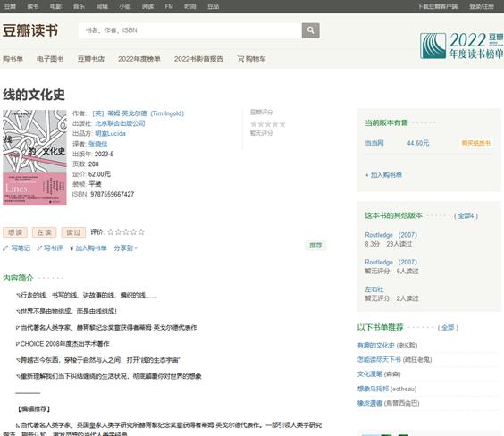The image size is (504, 436).
Task: Open the 2022 年度读书榜单 banner
Action: pos(462,46)
